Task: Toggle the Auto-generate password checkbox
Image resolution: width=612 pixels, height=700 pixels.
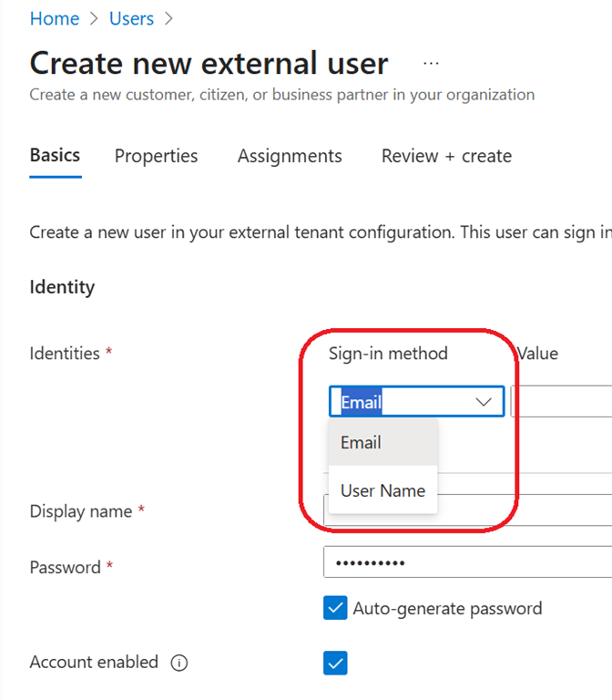Action: (335, 609)
